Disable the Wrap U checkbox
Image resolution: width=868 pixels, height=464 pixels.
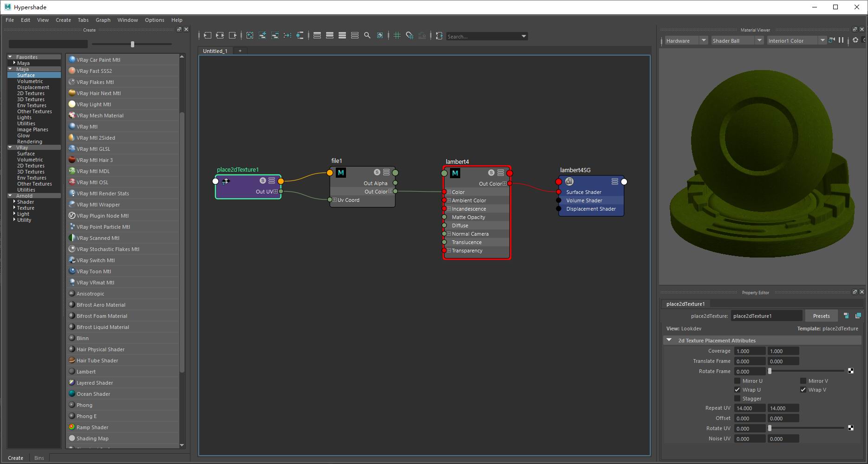point(737,390)
